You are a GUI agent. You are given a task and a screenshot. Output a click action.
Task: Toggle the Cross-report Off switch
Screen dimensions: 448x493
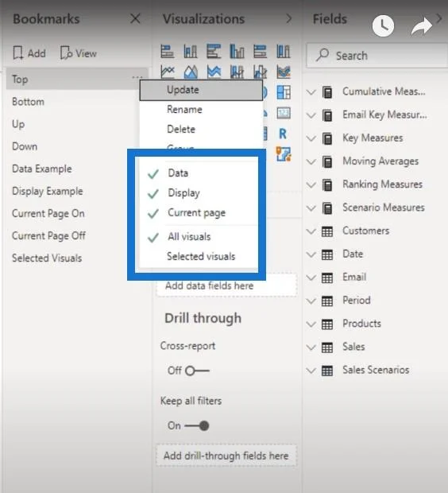tap(197, 371)
